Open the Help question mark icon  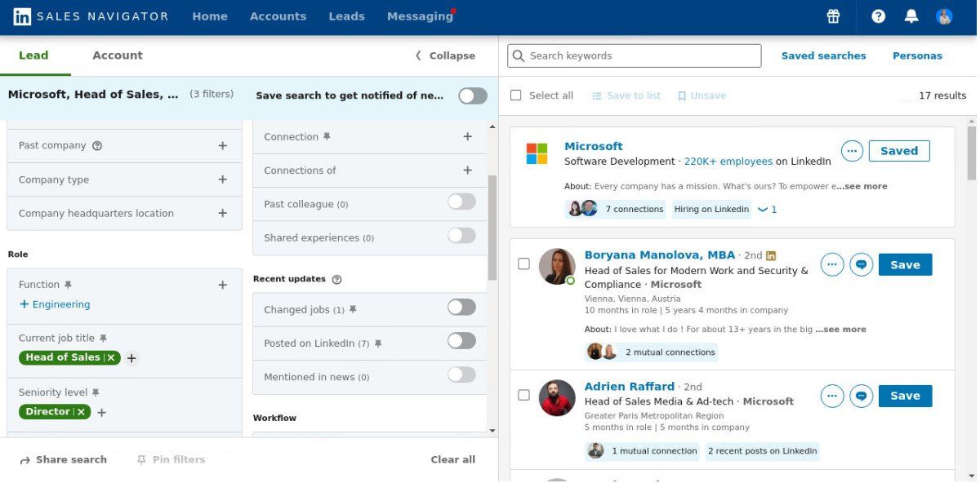pos(878,16)
